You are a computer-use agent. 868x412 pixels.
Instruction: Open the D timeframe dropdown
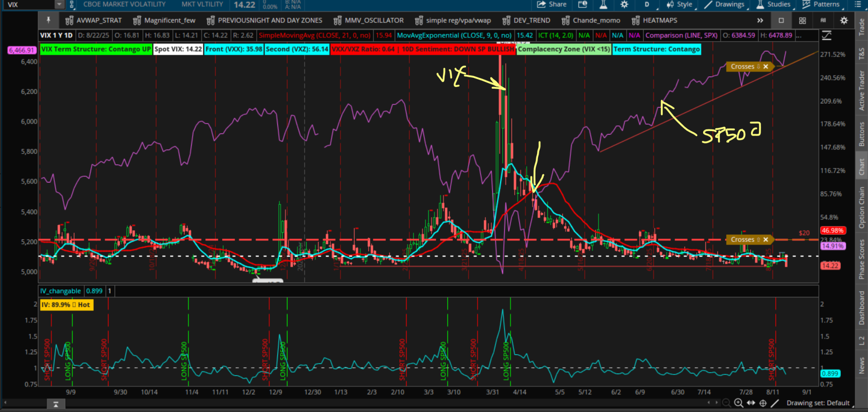tap(647, 5)
